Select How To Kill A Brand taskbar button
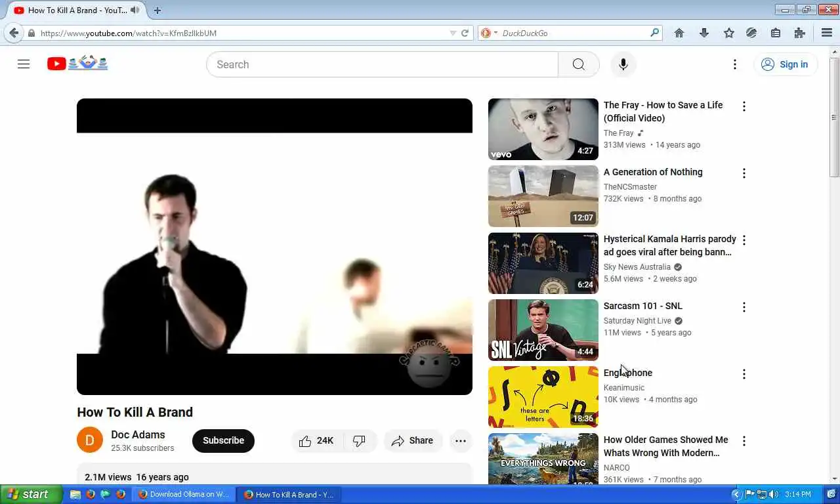840x504 pixels. click(x=289, y=494)
